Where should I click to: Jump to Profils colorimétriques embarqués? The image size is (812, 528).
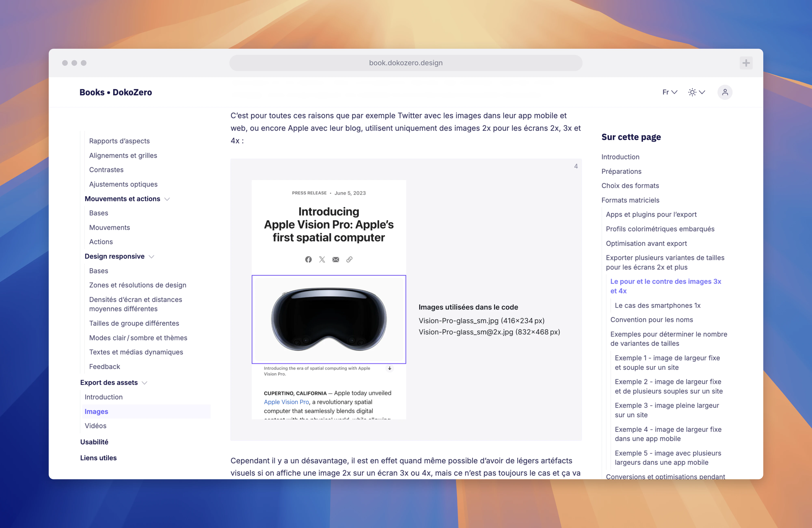pyautogui.click(x=660, y=229)
